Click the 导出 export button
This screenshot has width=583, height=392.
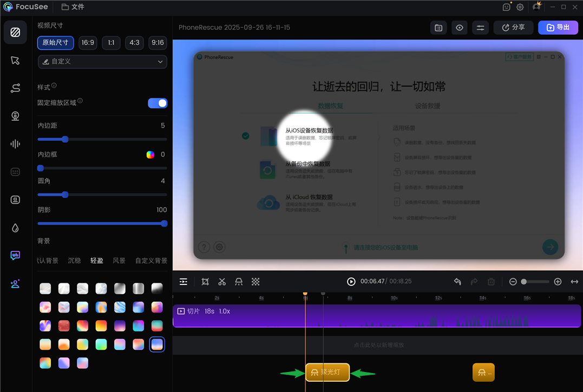[558, 28]
